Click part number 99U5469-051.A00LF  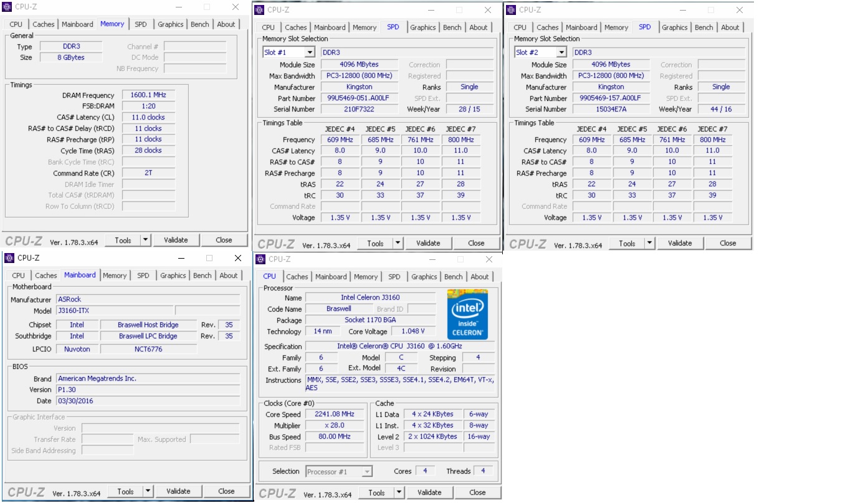click(x=359, y=98)
